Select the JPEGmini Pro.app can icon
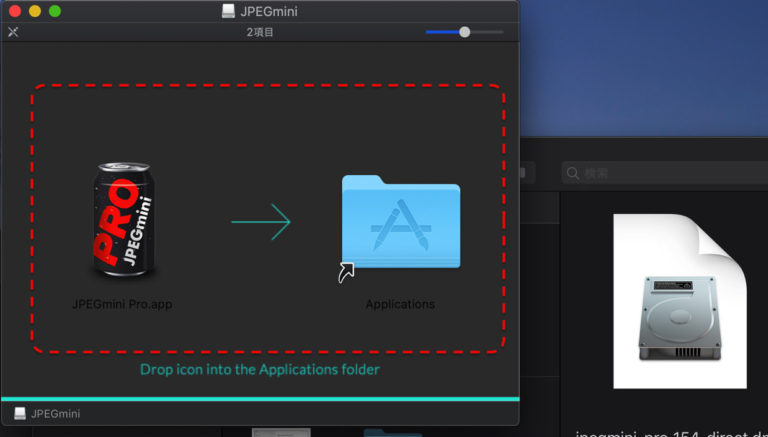This screenshot has height=437, width=768. pos(123,220)
